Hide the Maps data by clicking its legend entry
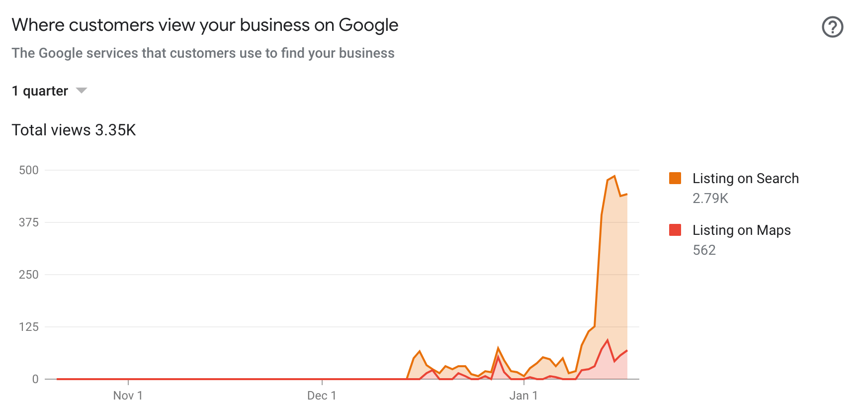The width and height of the screenshot is (868, 409). 742,230
